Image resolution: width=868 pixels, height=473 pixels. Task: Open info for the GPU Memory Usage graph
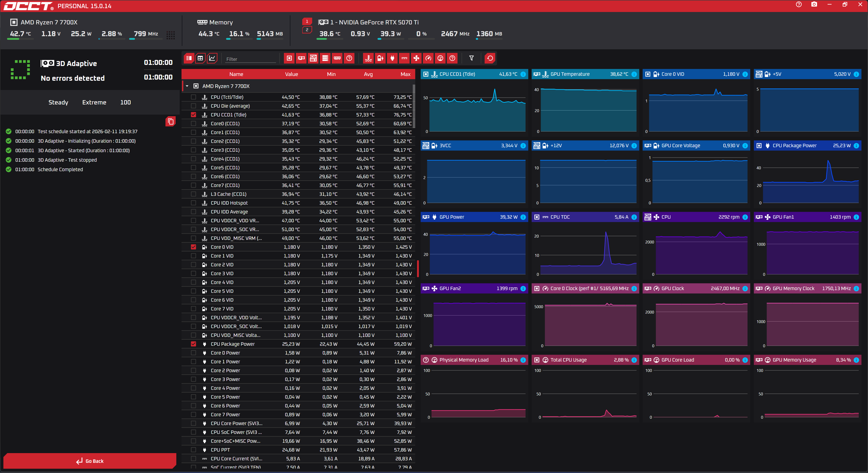856,360
